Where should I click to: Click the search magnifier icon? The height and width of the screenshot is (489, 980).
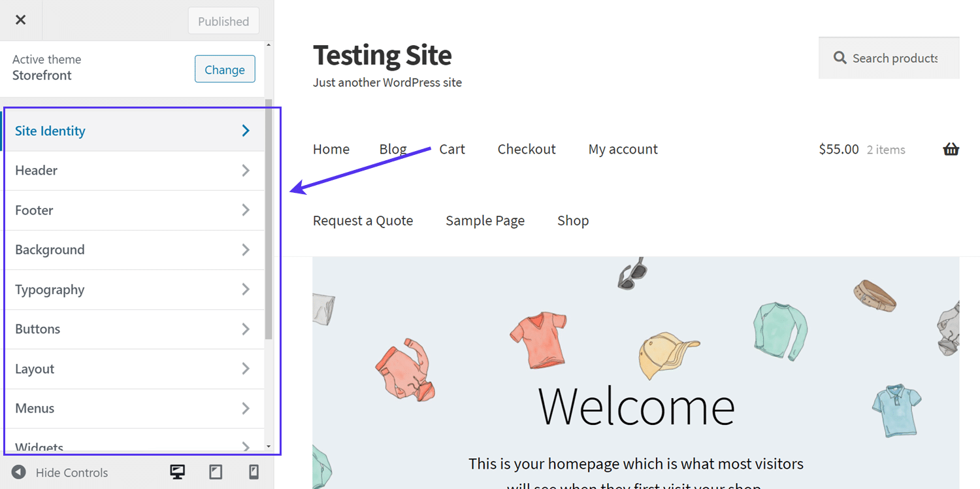[x=840, y=58]
